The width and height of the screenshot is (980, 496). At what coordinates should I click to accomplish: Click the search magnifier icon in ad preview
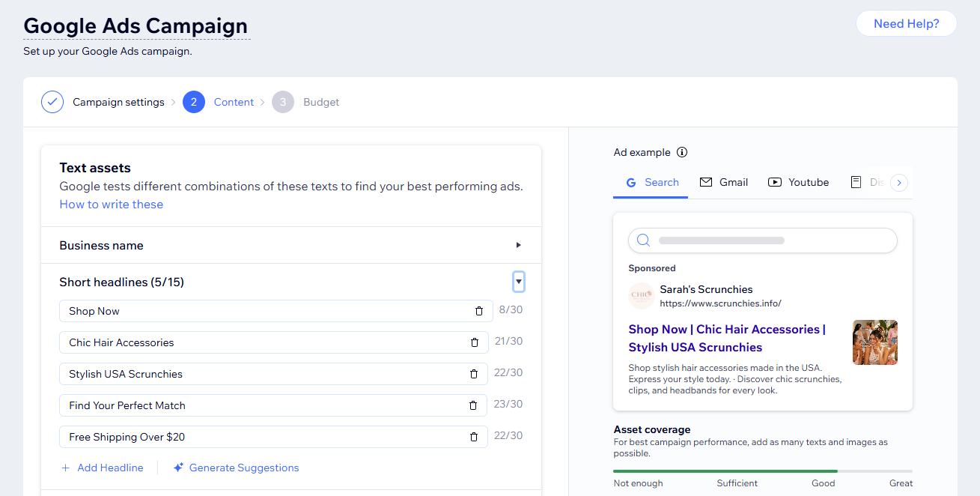(643, 241)
